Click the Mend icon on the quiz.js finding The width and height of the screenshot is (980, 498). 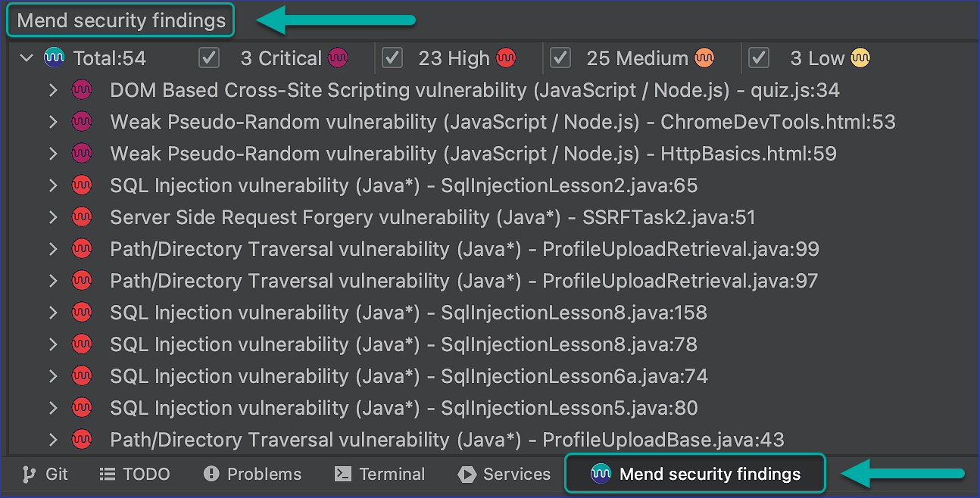[x=82, y=89]
